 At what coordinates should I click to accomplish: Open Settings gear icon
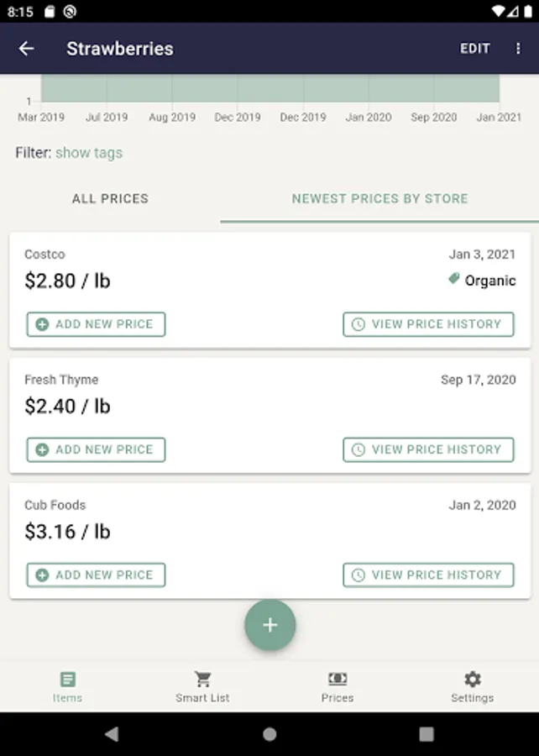coord(473,679)
